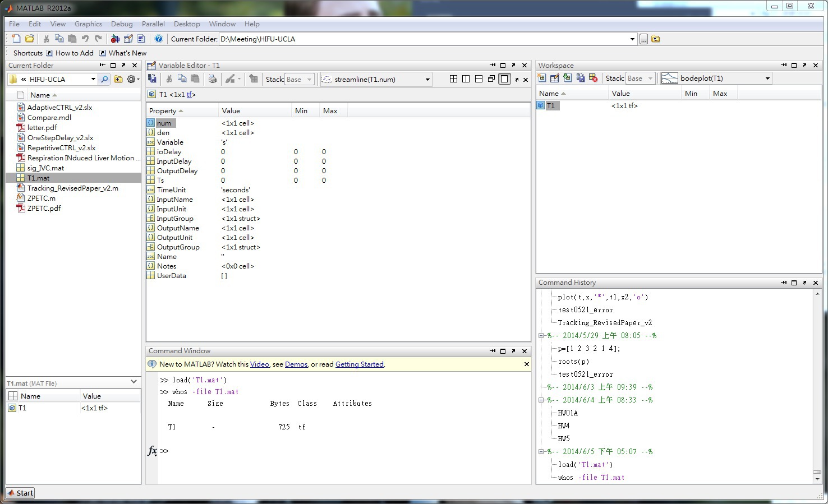Maximize document view in Variable Editor
828x504 pixels.
[504, 79]
